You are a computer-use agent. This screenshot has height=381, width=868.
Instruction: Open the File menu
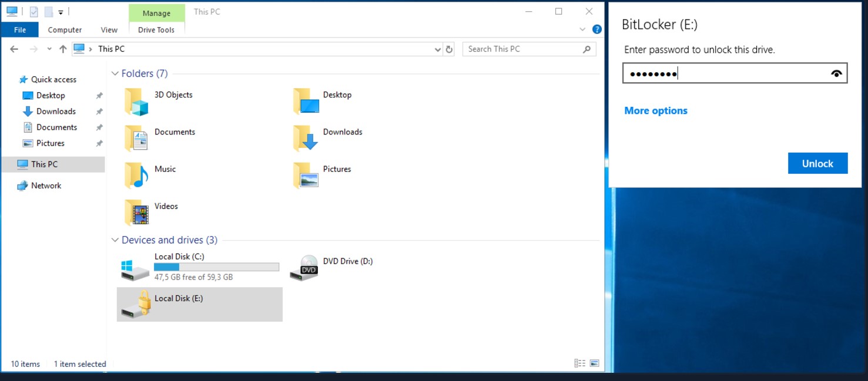(x=20, y=30)
